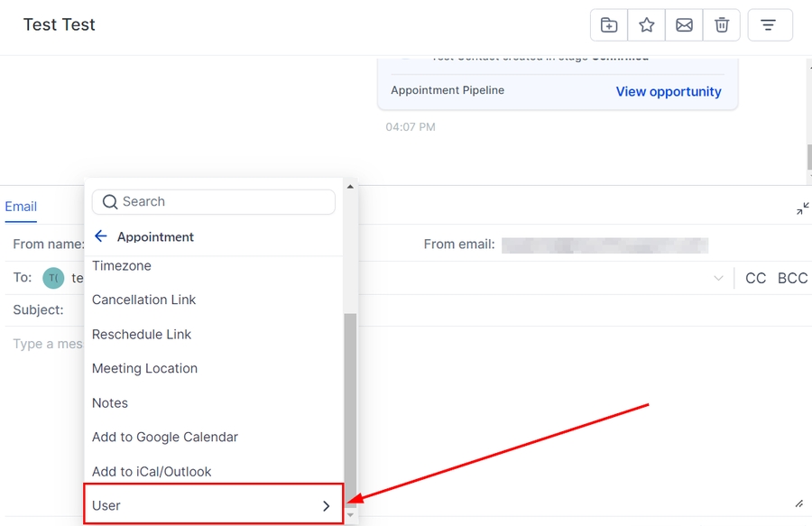Insert Meeting Location value
The image size is (812, 526).
[144, 368]
